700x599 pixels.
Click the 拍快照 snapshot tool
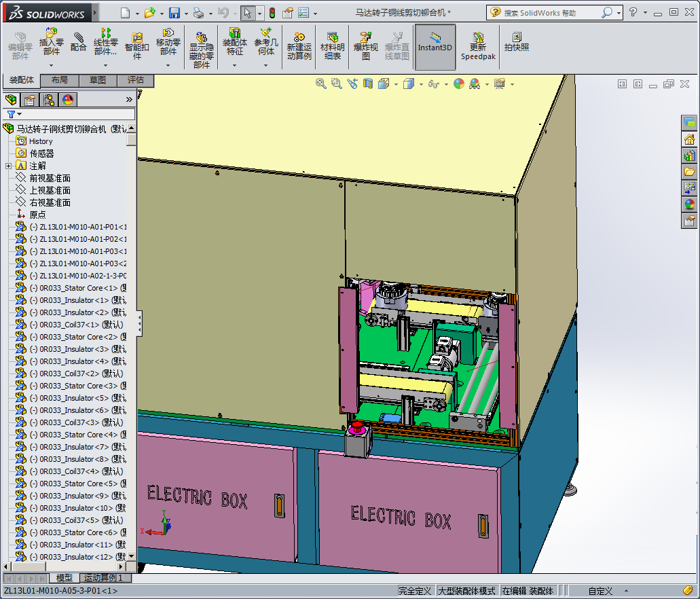[x=517, y=42]
